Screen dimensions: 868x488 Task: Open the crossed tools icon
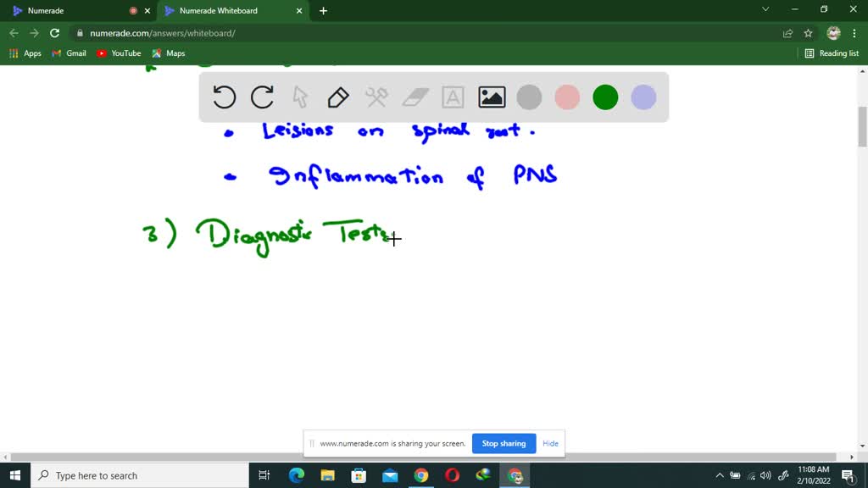click(x=376, y=97)
